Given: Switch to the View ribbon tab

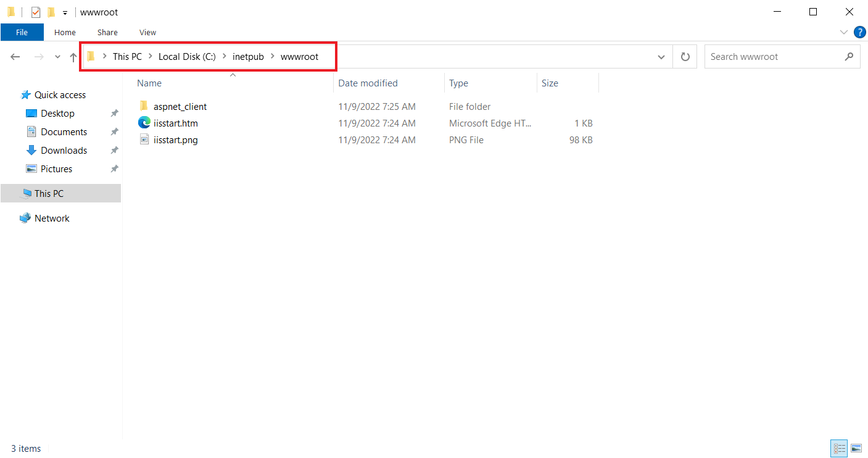Looking at the screenshot, I should [147, 32].
